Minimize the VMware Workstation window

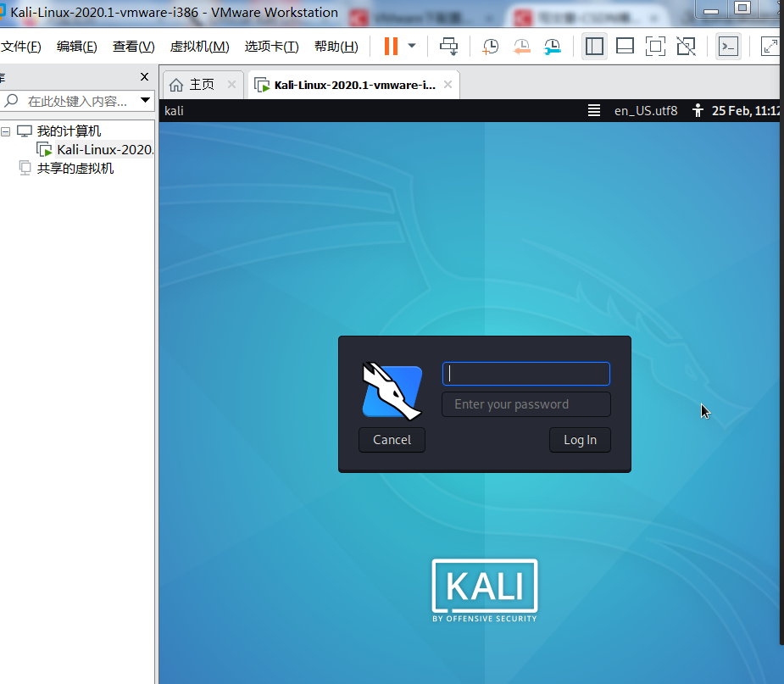pos(711,10)
